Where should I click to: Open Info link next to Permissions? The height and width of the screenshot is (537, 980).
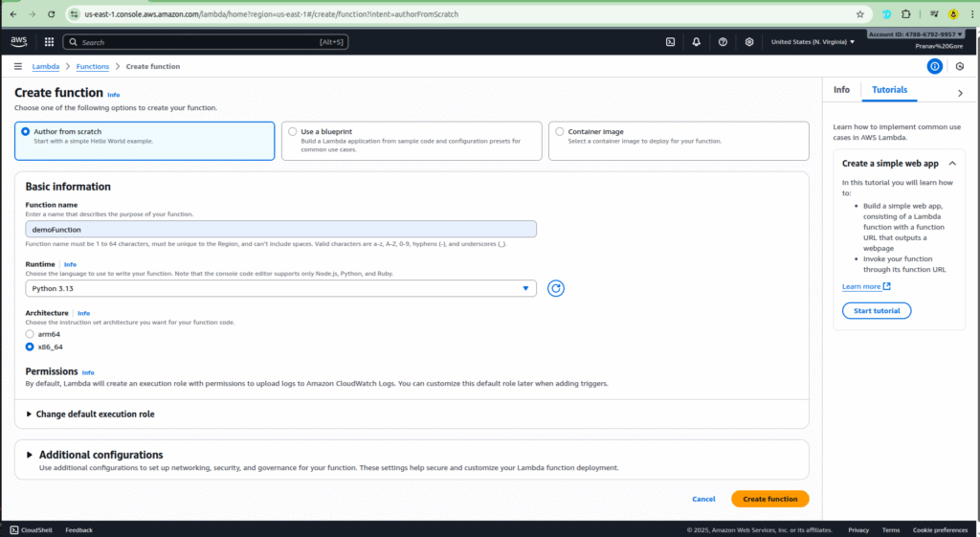[x=88, y=372]
